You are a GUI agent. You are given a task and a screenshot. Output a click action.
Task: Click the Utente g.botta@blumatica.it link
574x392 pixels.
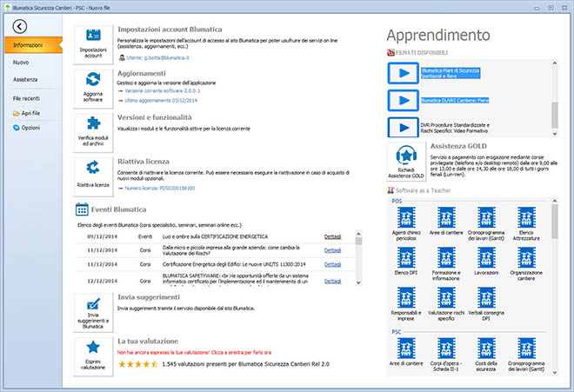pos(154,58)
